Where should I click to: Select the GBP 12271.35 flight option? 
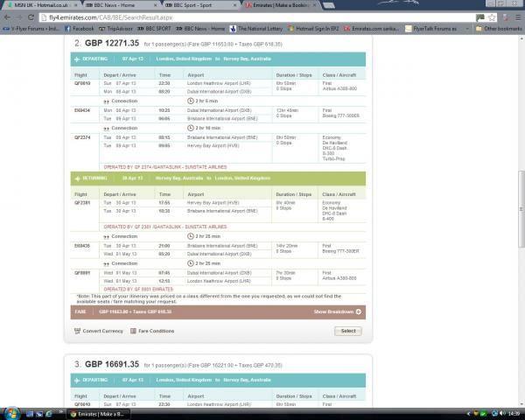click(348, 331)
